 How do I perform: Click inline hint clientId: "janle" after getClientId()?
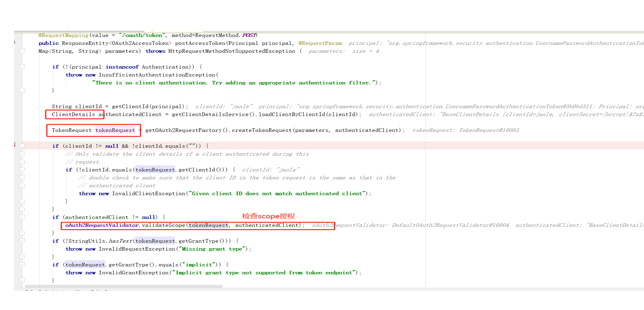pos(271,170)
